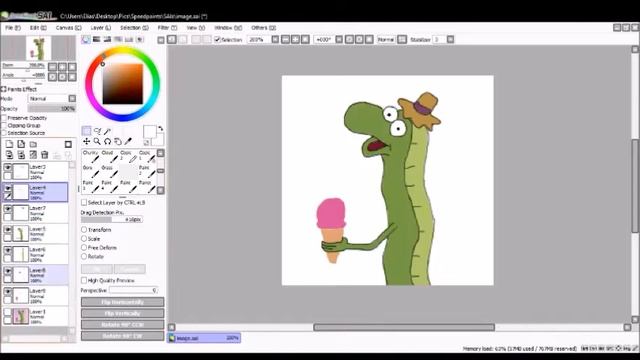The image size is (640, 360).
Task: Select the Cloud brush preset
Action: [109, 156]
